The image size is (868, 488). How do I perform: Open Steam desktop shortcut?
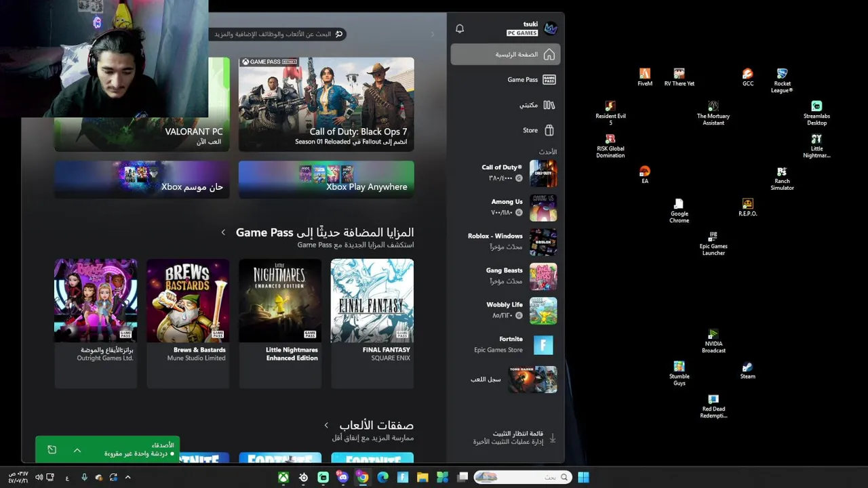click(747, 370)
